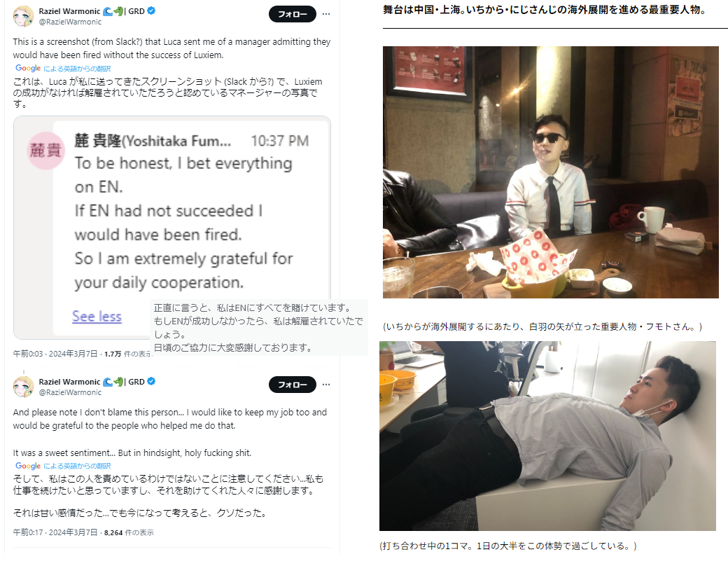The height and width of the screenshot is (566, 728).
Task: Click the verified badge on second tweet
Action: tap(151, 382)
